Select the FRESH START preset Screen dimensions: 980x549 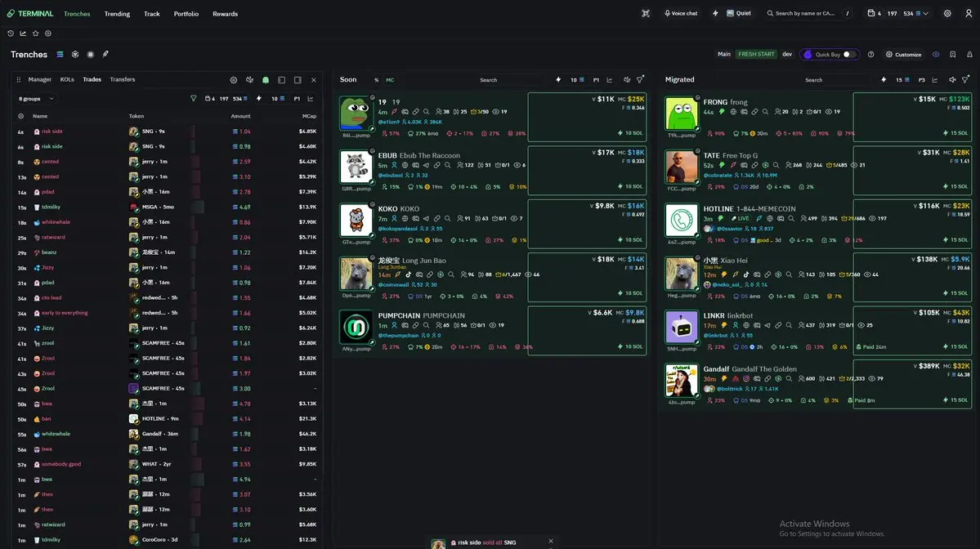click(755, 55)
